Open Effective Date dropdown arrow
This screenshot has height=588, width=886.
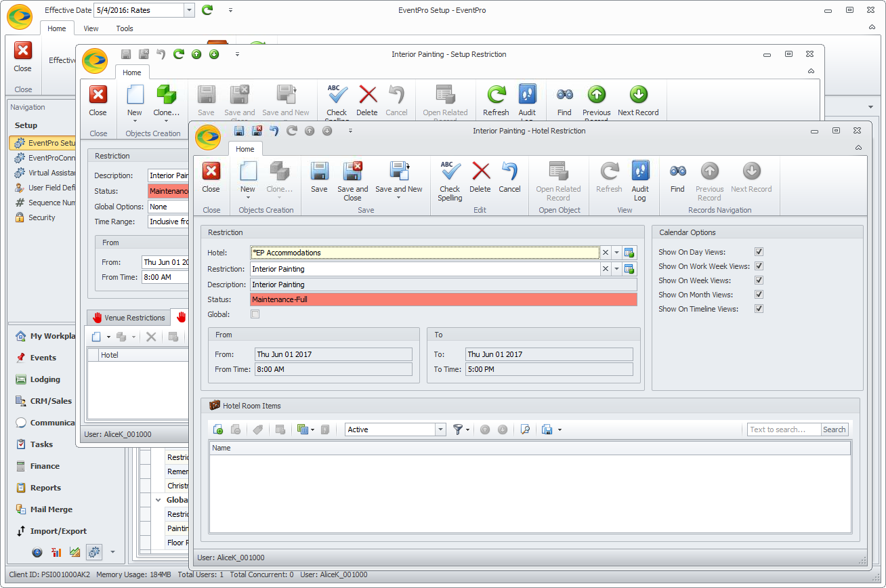click(189, 10)
